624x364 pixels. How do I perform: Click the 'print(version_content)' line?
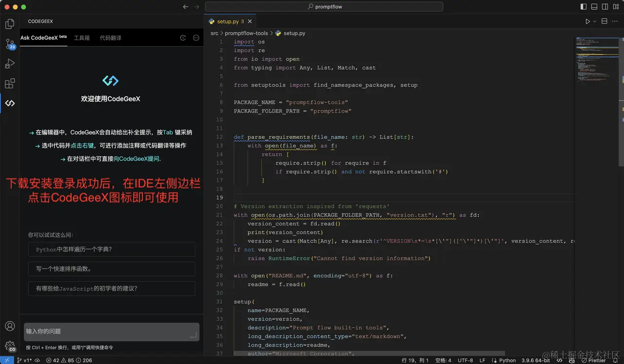(x=285, y=232)
